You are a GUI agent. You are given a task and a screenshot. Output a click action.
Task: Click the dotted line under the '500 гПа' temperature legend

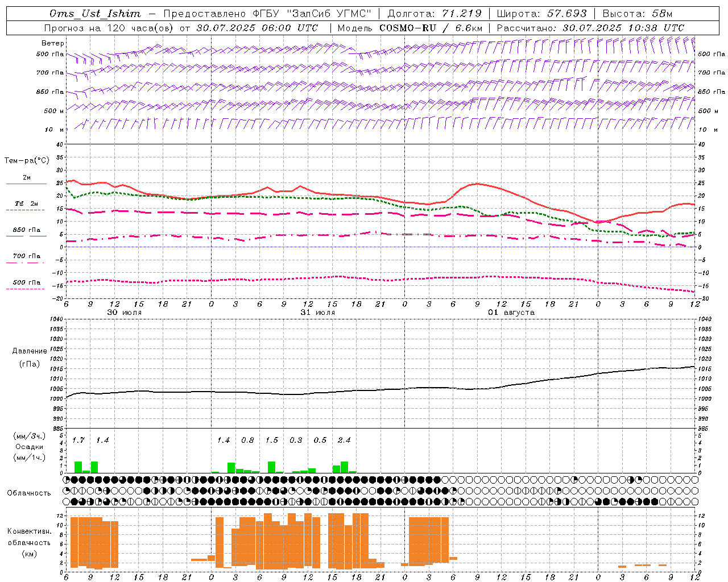click(25, 289)
